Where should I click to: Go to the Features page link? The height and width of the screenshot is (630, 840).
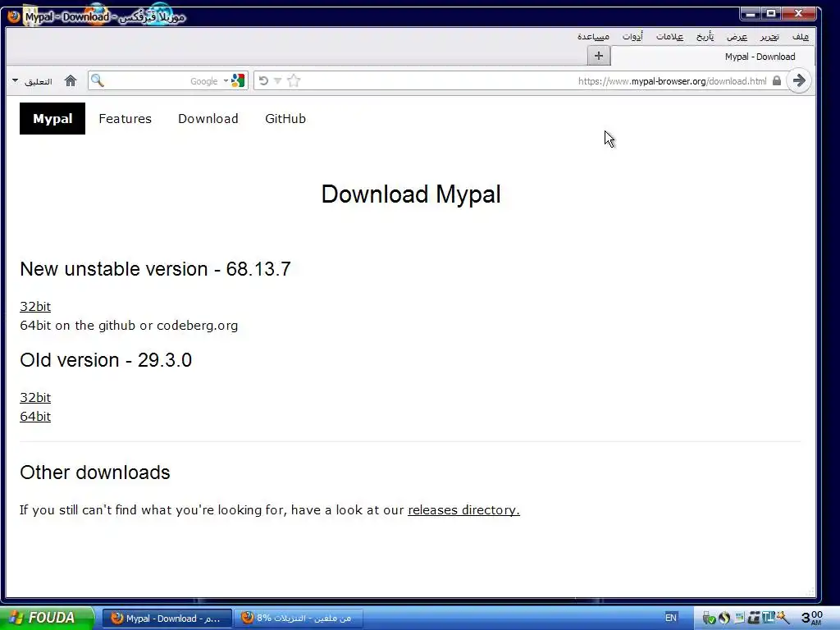pyautogui.click(x=126, y=118)
